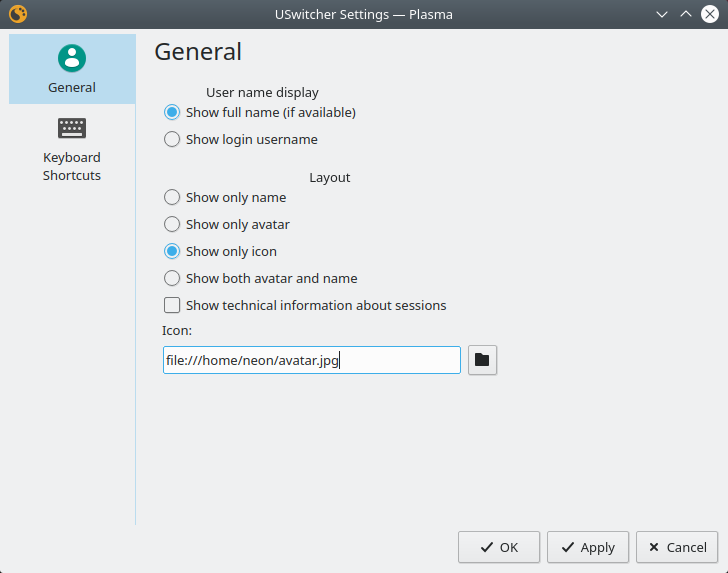Cancel the settings dialog
728x573 pixels.
click(677, 547)
